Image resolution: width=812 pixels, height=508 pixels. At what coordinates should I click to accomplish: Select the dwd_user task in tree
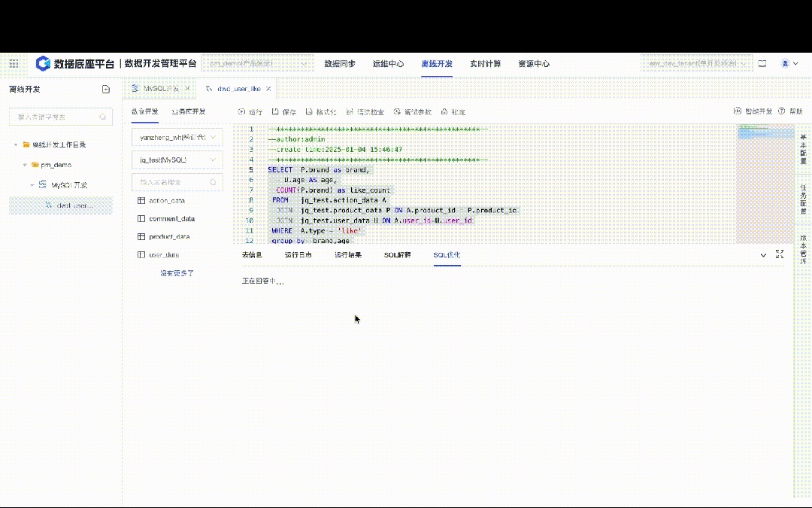pos(61,205)
